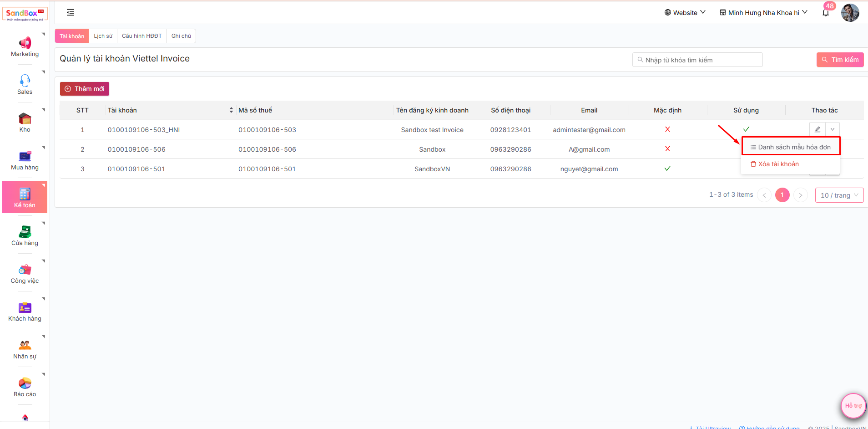This screenshot has height=429, width=868.
Task: Open the Marketing module icon
Action: coord(25,43)
